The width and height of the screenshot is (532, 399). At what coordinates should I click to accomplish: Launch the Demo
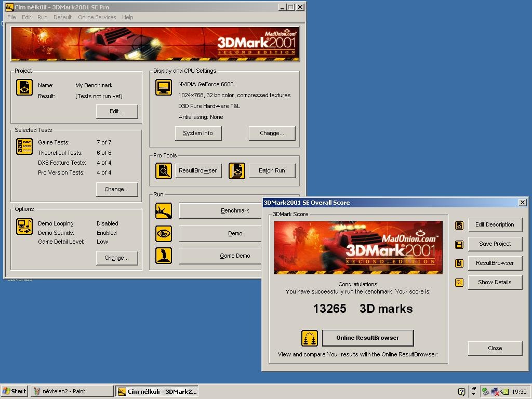220,233
